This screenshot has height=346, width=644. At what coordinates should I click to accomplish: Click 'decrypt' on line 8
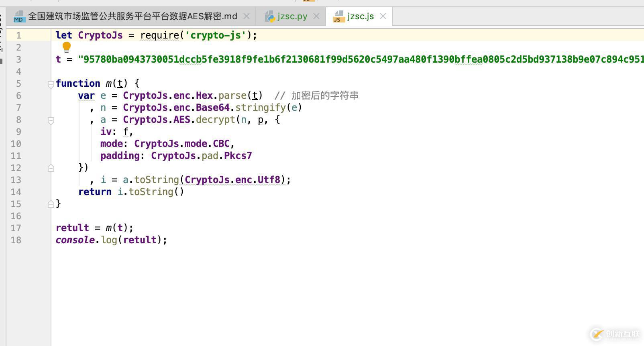point(216,120)
